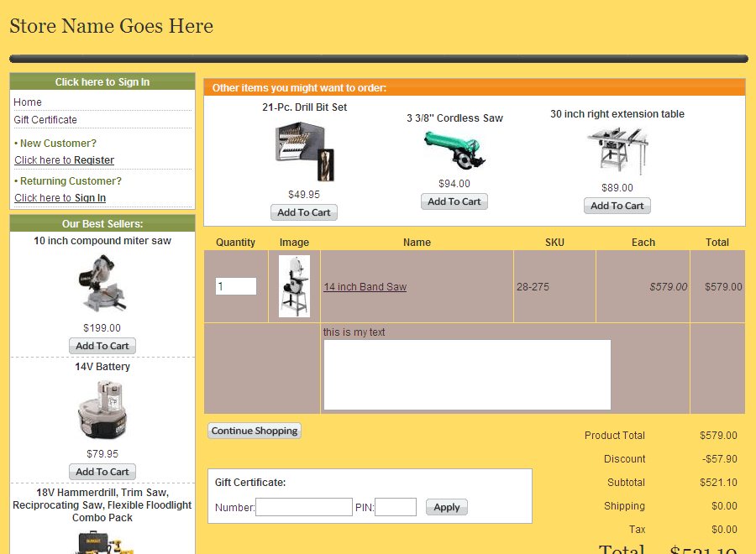The height and width of the screenshot is (554, 756).
Task: Open the Gift Certificate menu link
Action: (x=45, y=120)
